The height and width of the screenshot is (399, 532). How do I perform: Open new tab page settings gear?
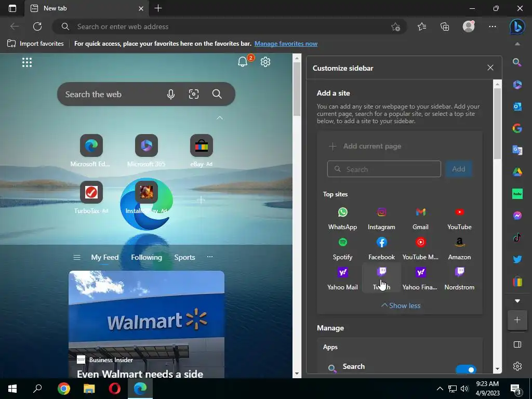pyautogui.click(x=265, y=62)
